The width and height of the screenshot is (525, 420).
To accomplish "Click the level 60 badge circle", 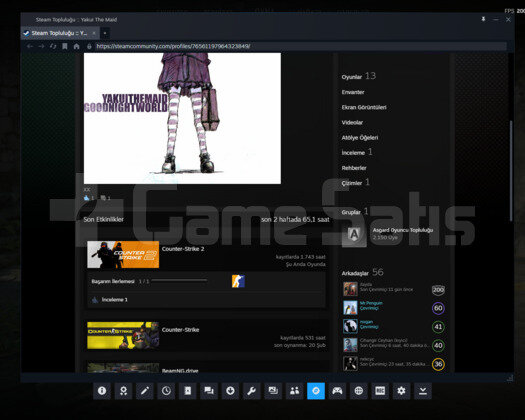I will click(x=438, y=308).
